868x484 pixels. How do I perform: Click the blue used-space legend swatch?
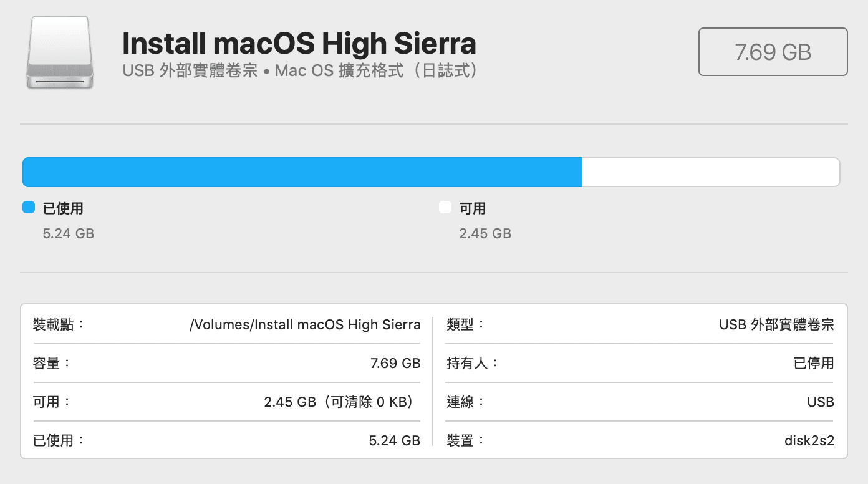[x=29, y=208]
